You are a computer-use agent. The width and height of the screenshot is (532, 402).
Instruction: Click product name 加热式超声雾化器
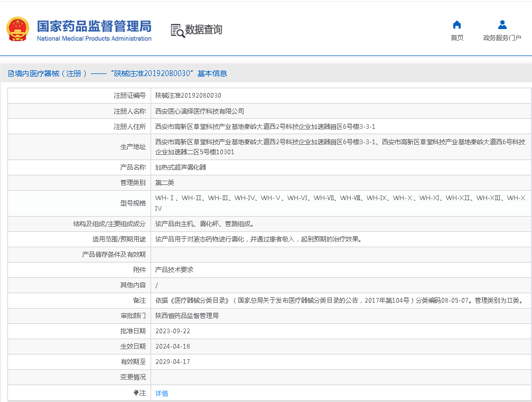point(181,167)
